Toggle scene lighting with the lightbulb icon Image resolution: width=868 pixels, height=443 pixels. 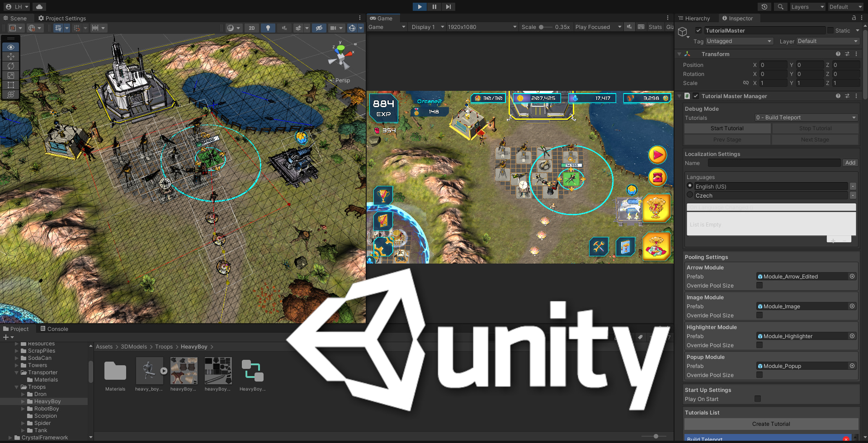pyautogui.click(x=268, y=28)
